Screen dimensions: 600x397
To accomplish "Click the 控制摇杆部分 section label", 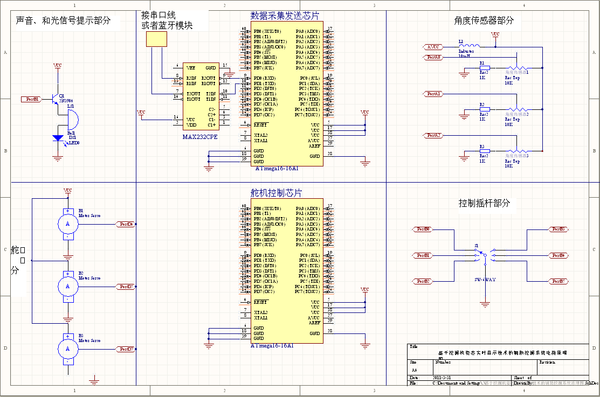I will coord(484,203).
